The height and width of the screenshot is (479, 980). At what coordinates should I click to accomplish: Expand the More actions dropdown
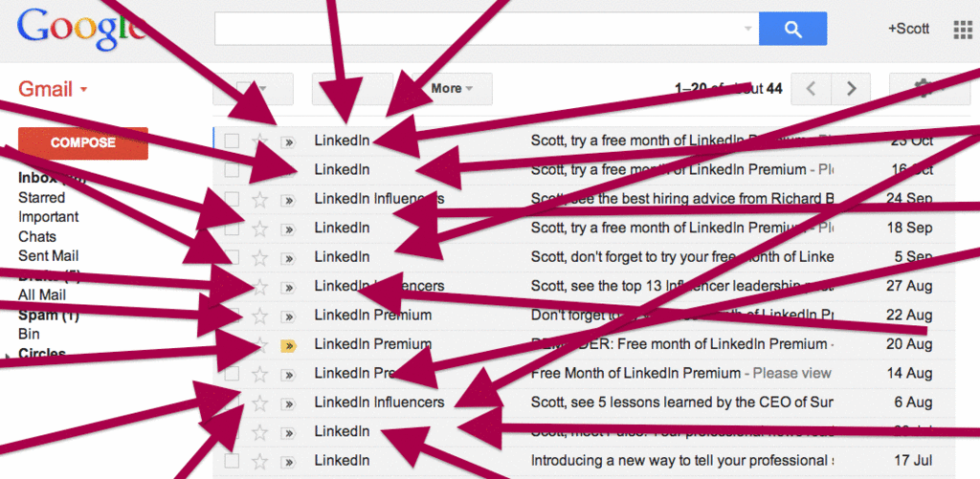pyautogui.click(x=452, y=89)
